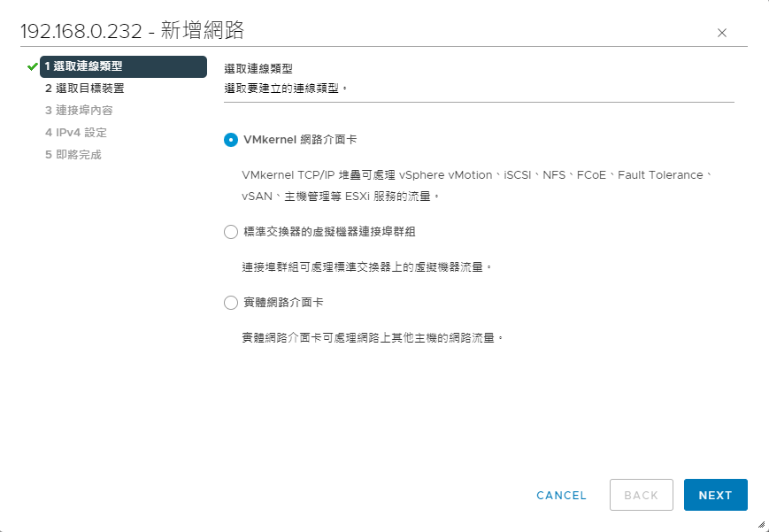The width and height of the screenshot is (769, 532).
Task: Click the BACK button
Action: (x=641, y=495)
